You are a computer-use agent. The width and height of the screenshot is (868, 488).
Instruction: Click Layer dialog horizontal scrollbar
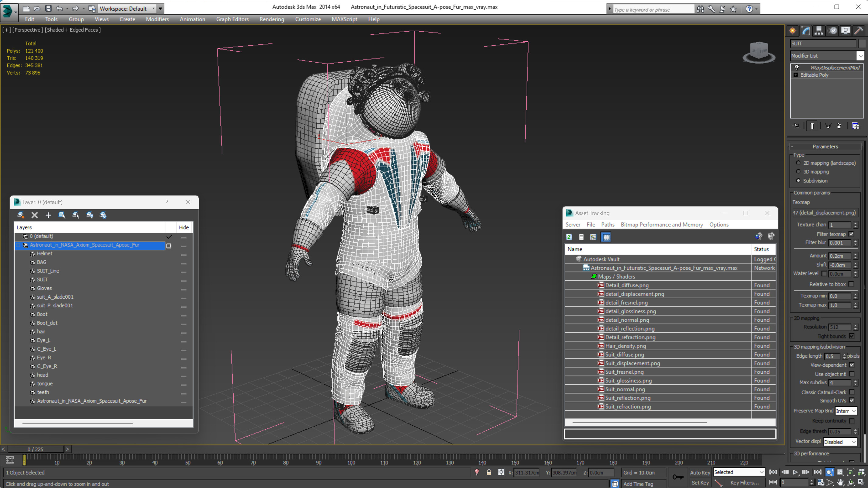coord(78,423)
